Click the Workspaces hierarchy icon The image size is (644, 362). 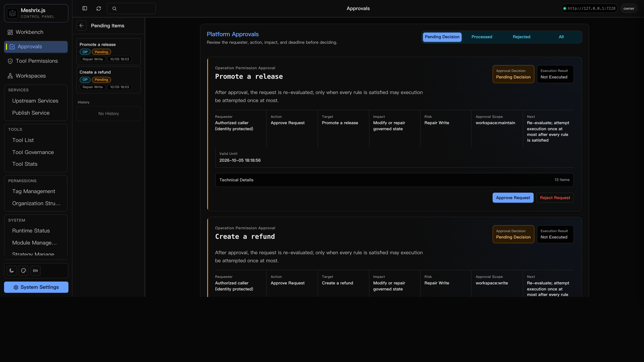point(10,76)
